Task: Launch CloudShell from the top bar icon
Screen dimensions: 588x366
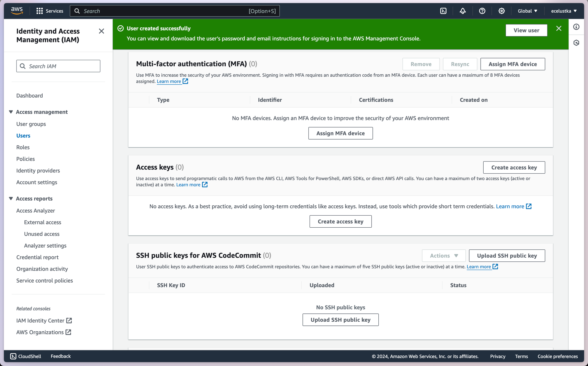Action: pos(443,11)
